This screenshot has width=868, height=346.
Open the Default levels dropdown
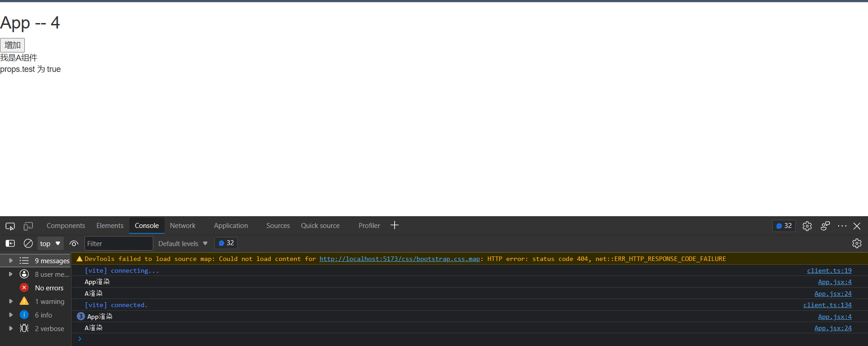pos(183,243)
